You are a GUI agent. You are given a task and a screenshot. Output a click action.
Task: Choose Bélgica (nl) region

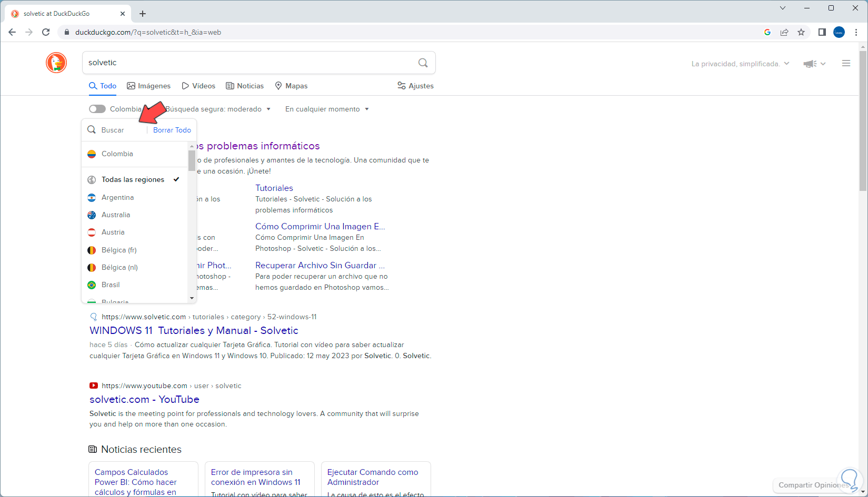(135, 268)
